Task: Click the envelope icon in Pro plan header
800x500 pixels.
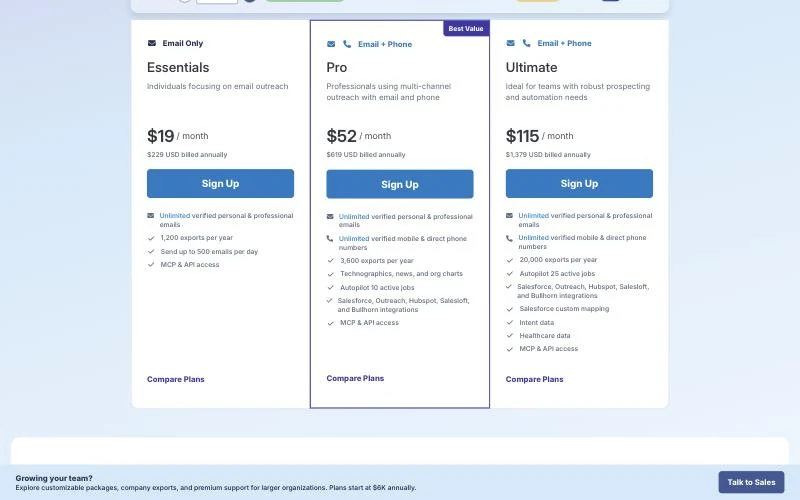Action: click(x=331, y=44)
